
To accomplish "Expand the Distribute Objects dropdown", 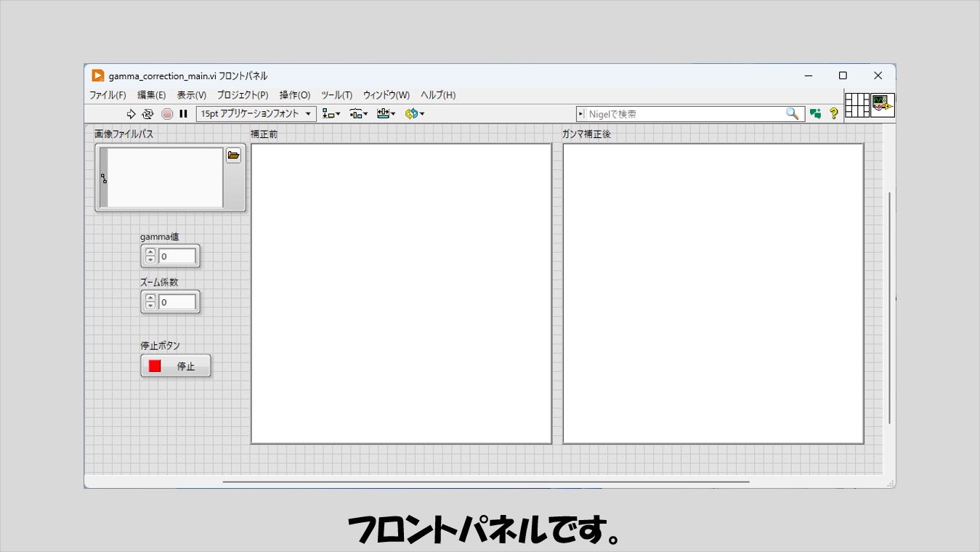I will [359, 114].
